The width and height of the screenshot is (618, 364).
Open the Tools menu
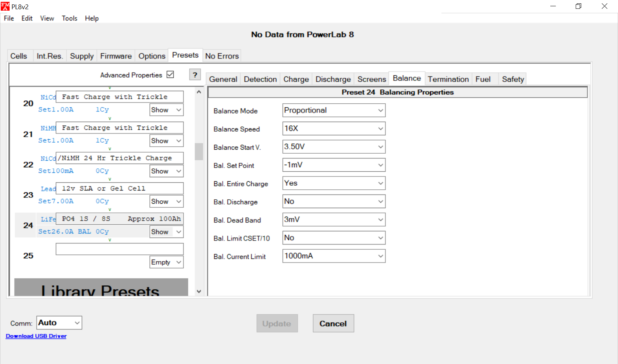pyautogui.click(x=69, y=18)
